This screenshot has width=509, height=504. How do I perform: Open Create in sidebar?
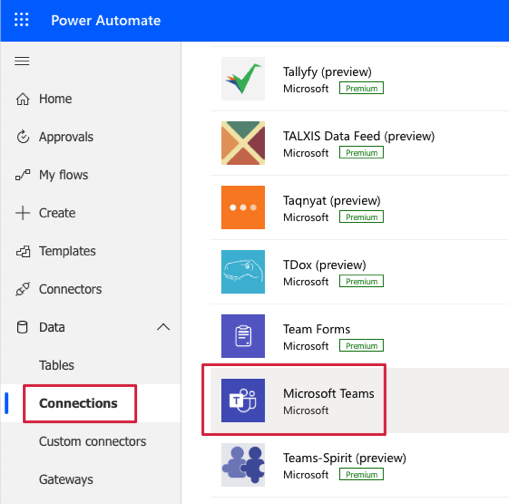[57, 213]
